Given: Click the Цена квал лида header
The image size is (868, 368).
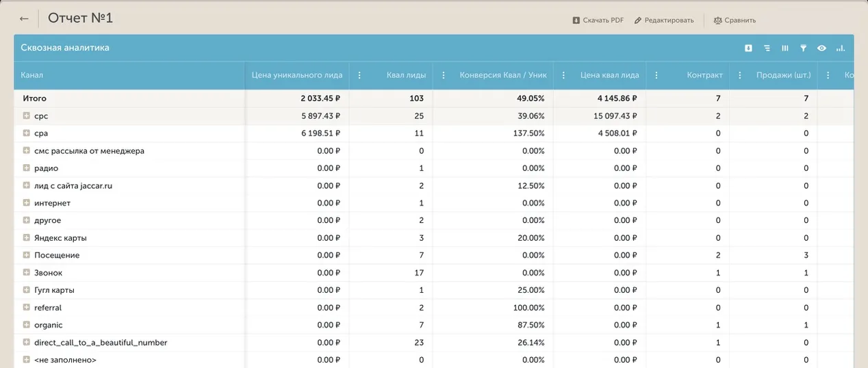Looking at the screenshot, I should 609,75.
